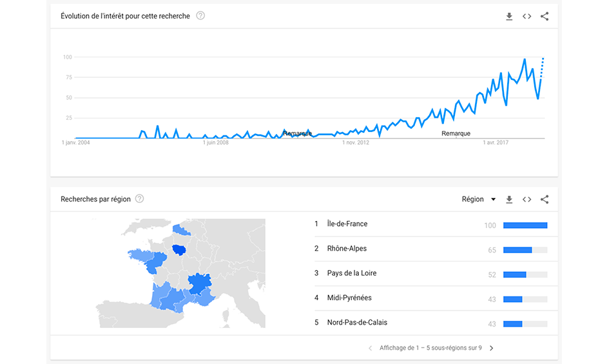Image resolution: width=609 pixels, height=364 pixels.
Task: Open embed code for region card
Action: 527,200
